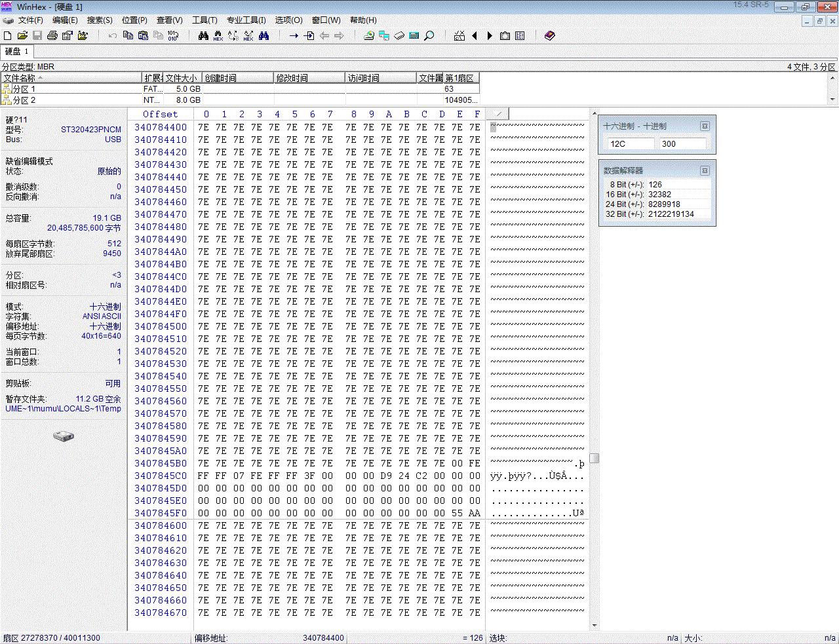
Task: Click the Calculator toolbar icon
Action: coord(414,35)
